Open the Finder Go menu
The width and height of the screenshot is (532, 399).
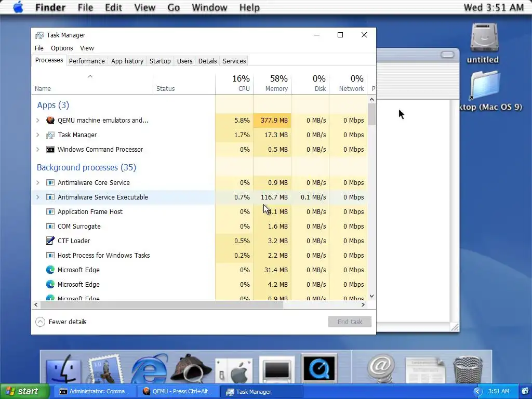174,7
